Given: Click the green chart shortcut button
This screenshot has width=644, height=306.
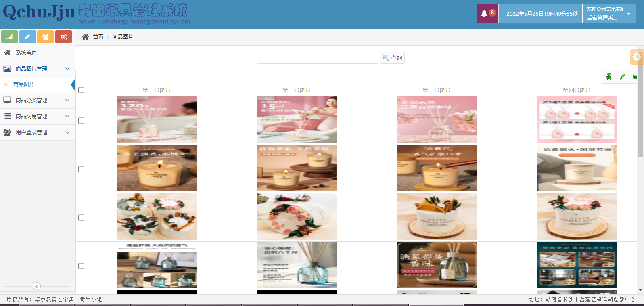Looking at the screenshot, I should click(9, 37).
